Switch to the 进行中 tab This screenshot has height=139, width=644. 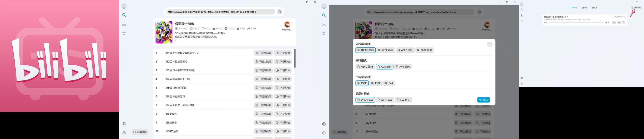pyautogui.click(x=585, y=8)
